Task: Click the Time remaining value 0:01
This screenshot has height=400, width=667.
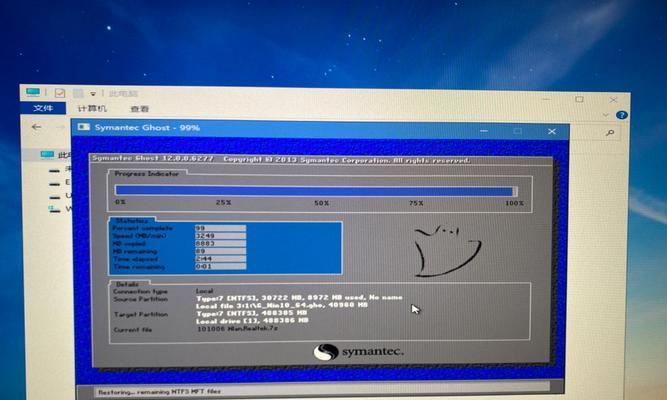Action: 220,266
